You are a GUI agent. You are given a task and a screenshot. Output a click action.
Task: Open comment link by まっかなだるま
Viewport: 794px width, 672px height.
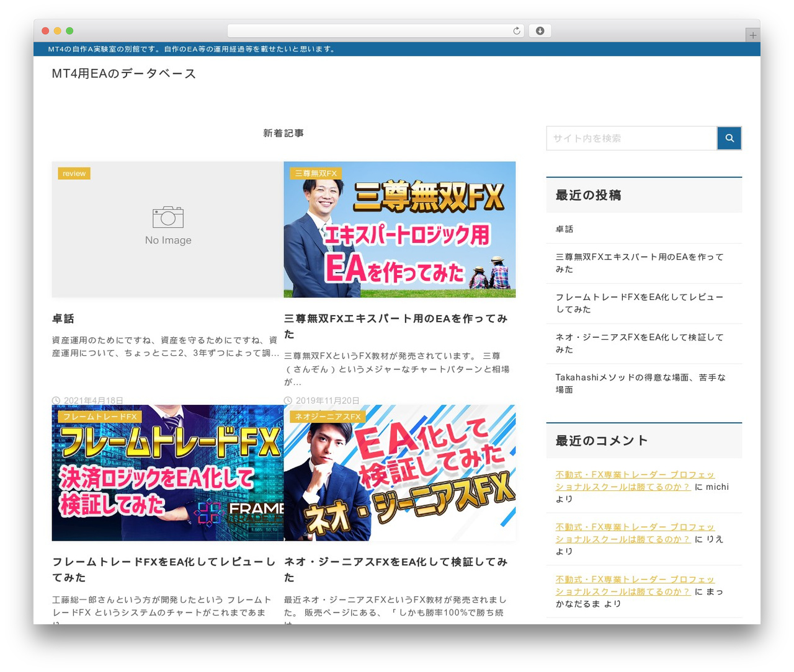[635, 585]
